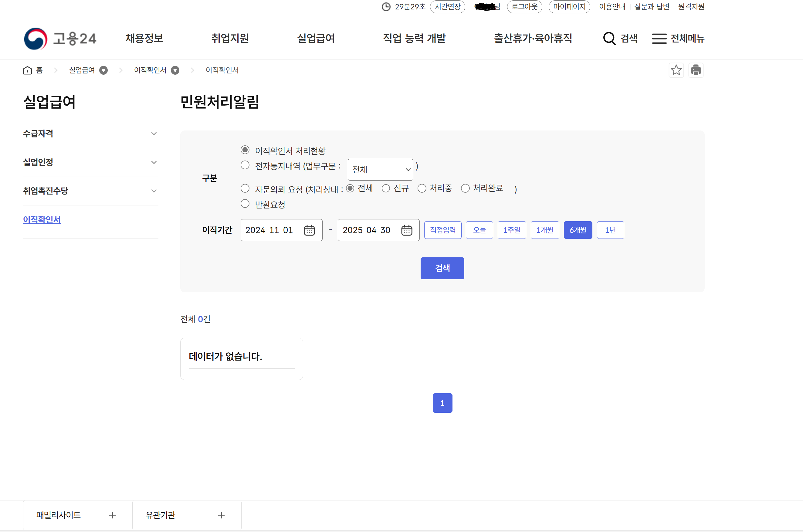
Task: Click the home icon in breadcrumb
Action: point(28,70)
